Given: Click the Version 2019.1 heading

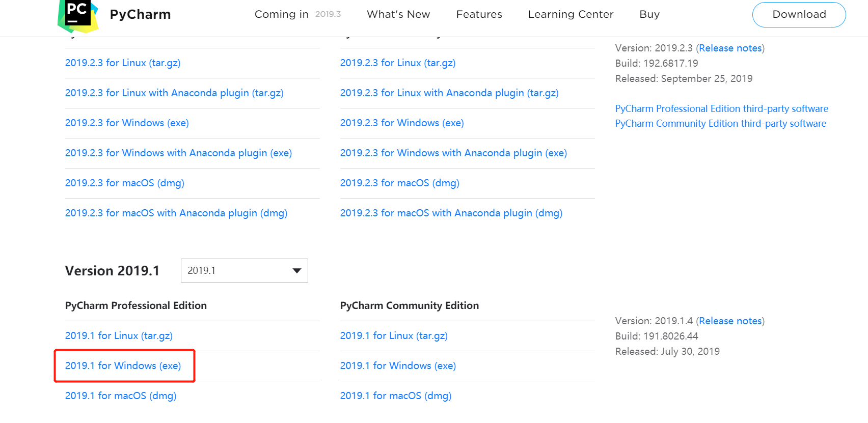Looking at the screenshot, I should click(x=112, y=270).
